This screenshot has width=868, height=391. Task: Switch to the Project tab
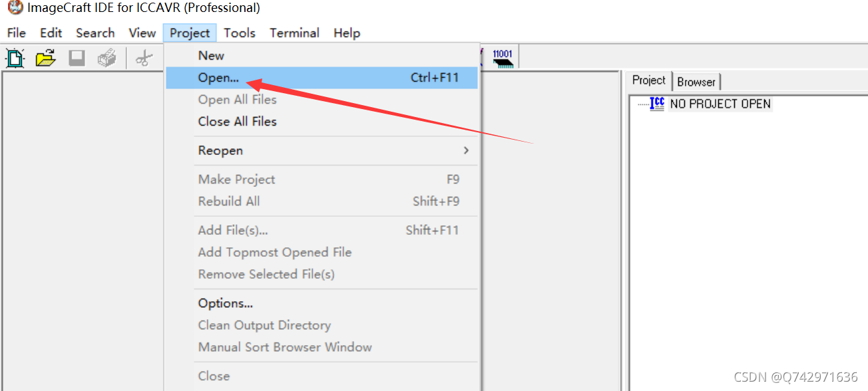(x=649, y=80)
